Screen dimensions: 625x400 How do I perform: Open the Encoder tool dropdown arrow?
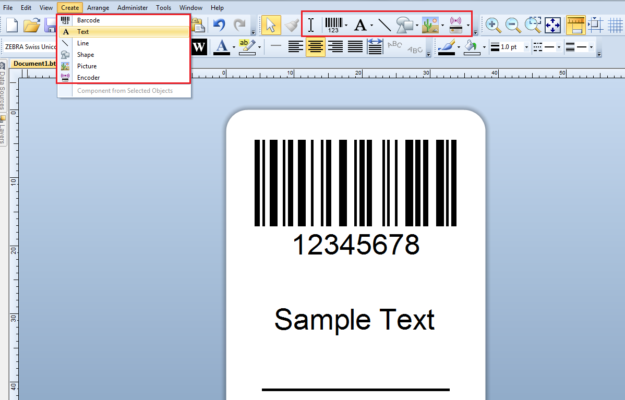[468, 25]
